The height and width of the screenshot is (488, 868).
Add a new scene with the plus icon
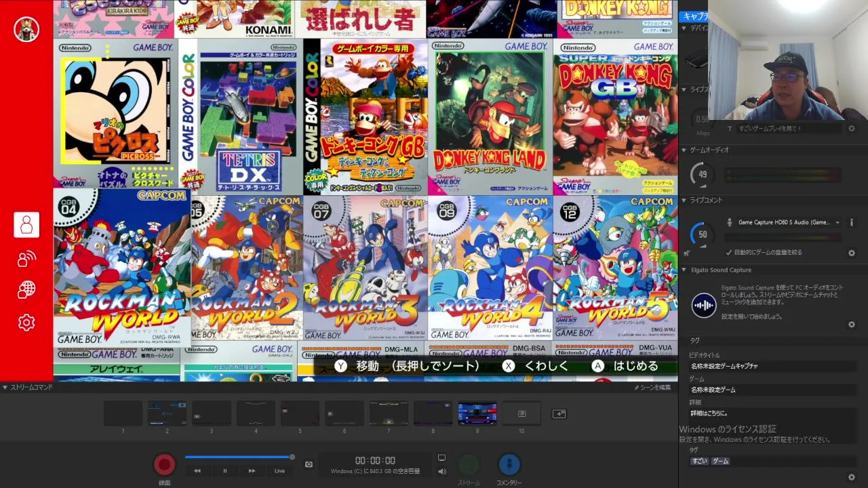559,413
